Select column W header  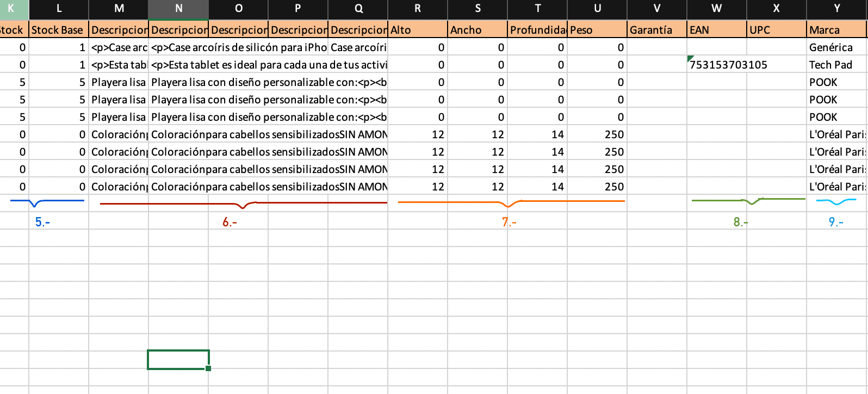point(717,9)
